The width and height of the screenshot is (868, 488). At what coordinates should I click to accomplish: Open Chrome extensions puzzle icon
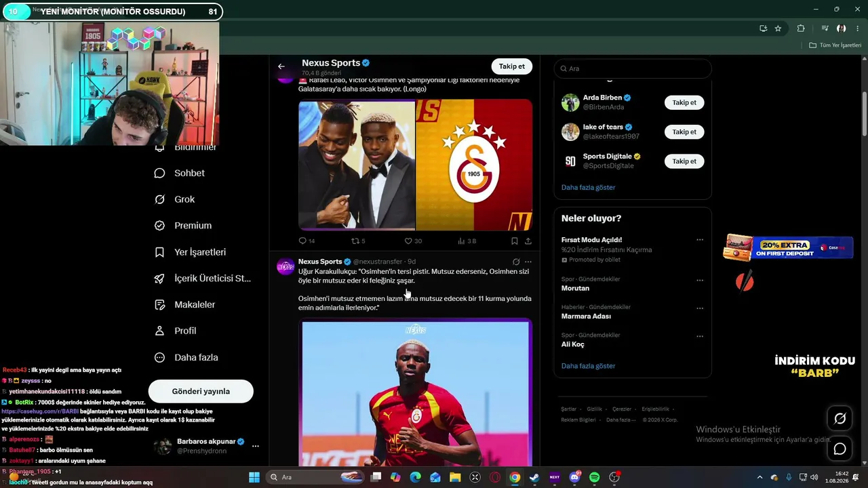click(801, 28)
